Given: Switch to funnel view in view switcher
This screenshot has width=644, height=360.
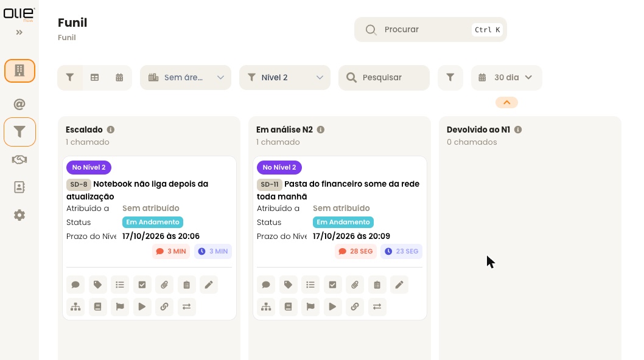Looking at the screenshot, I should point(70,78).
